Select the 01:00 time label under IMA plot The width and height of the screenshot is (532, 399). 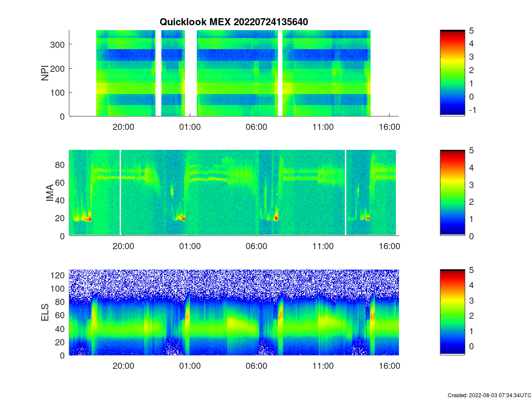190,246
